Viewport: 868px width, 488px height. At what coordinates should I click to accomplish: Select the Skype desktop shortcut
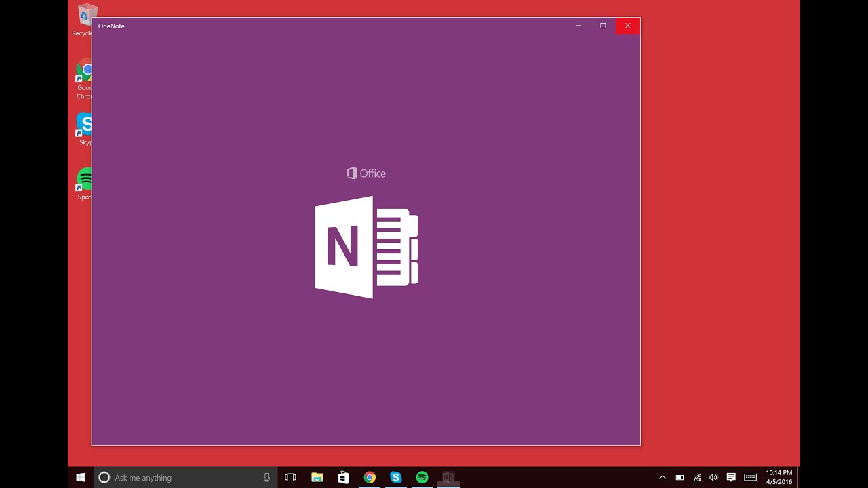pyautogui.click(x=84, y=129)
